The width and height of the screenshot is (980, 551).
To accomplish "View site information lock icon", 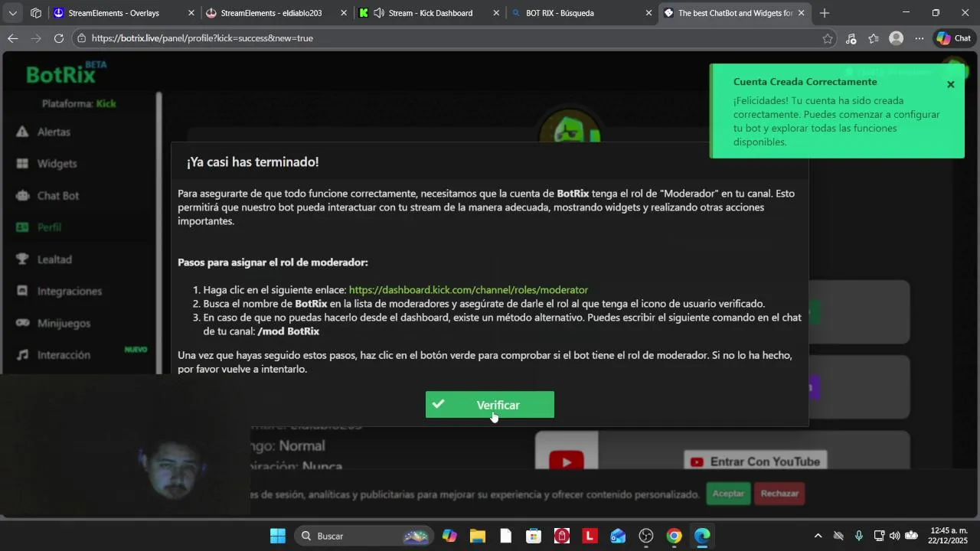I will coord(82,38).
